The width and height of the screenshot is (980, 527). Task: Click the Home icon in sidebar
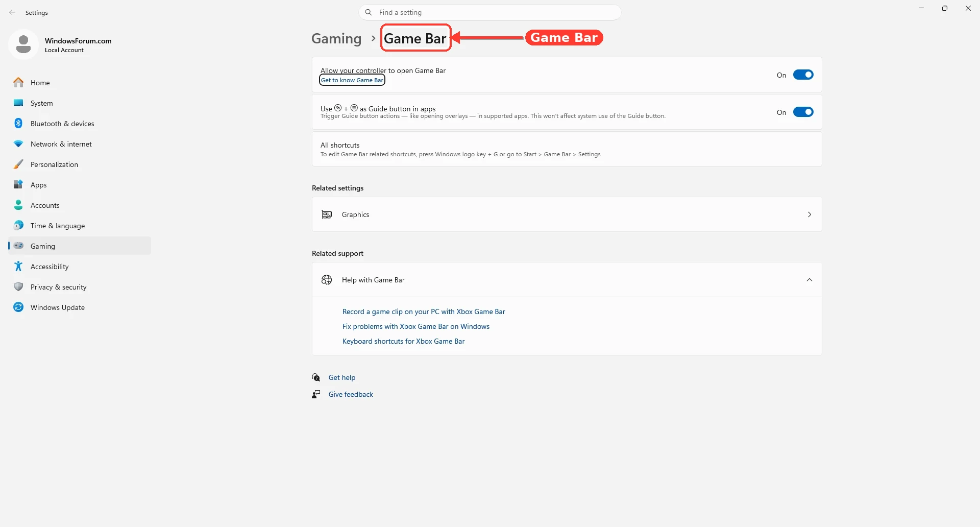click(18, 82)
